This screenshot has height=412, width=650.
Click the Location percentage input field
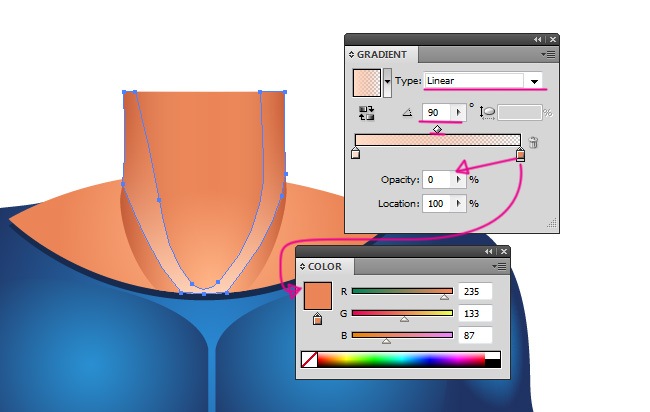tap(437, 203)
